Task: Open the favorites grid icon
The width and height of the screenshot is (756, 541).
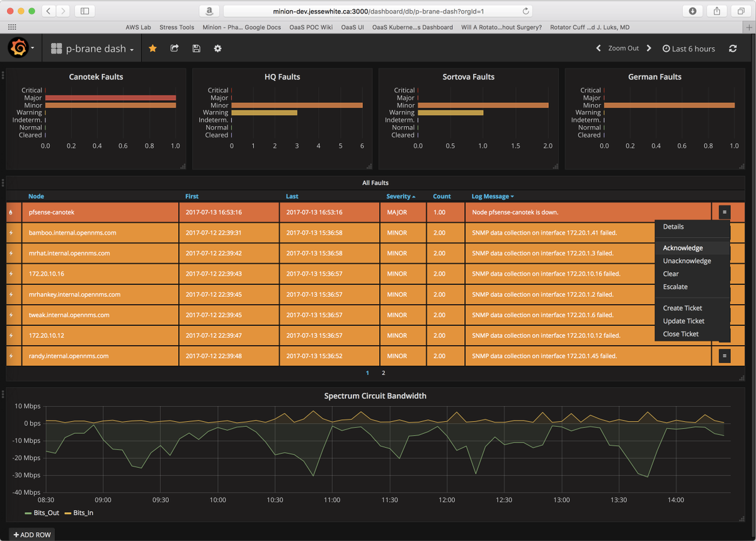Action: coord(12,27)
